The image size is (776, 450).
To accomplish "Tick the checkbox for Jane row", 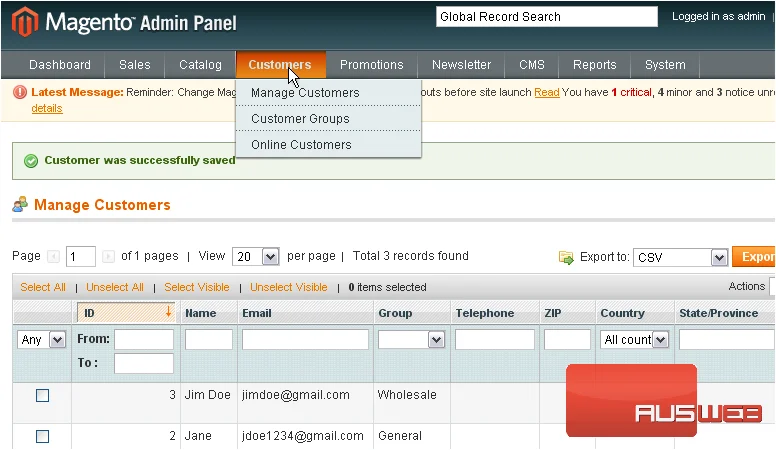I will (x=43, y=436).
